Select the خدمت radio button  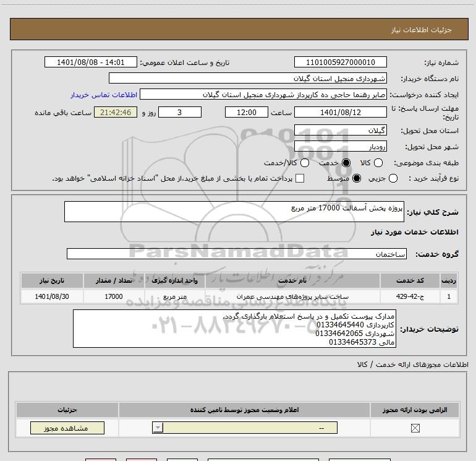(x=346, y=163)
